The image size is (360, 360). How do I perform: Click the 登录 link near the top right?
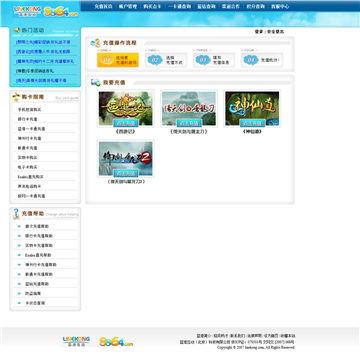click(259, 32)
